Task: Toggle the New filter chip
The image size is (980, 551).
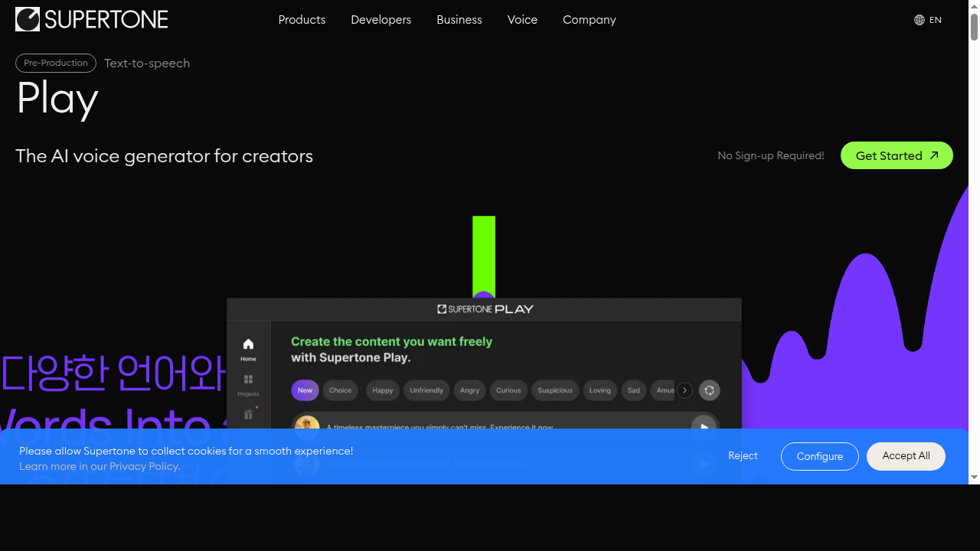Action: click(305, 390)
